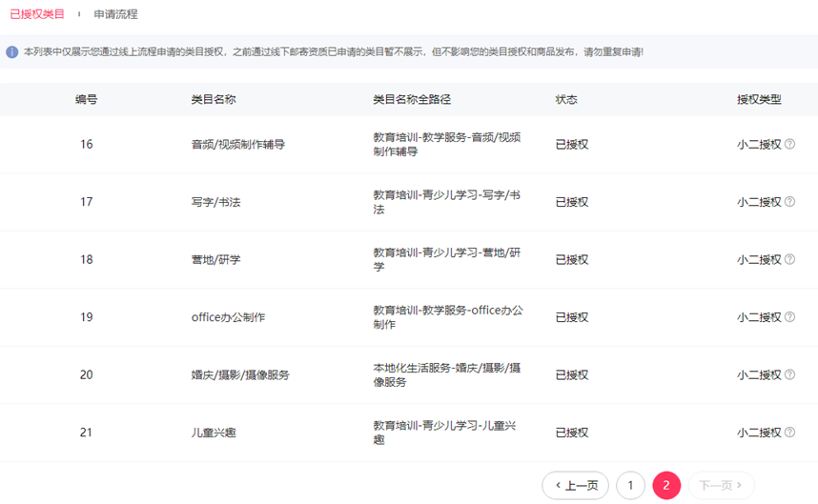Screen dimensions: 818x504
Task: Go to previous page with 上一页
Action: (x=575, y=486)
